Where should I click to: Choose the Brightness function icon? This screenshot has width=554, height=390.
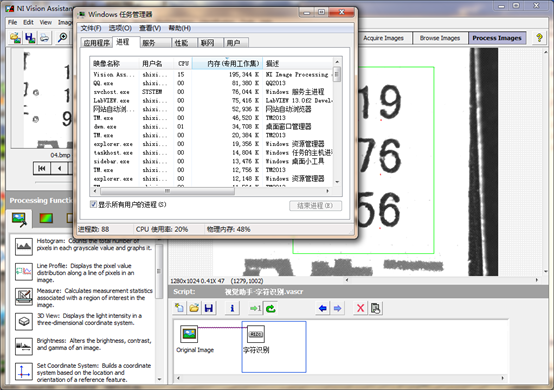coord(24,346)
